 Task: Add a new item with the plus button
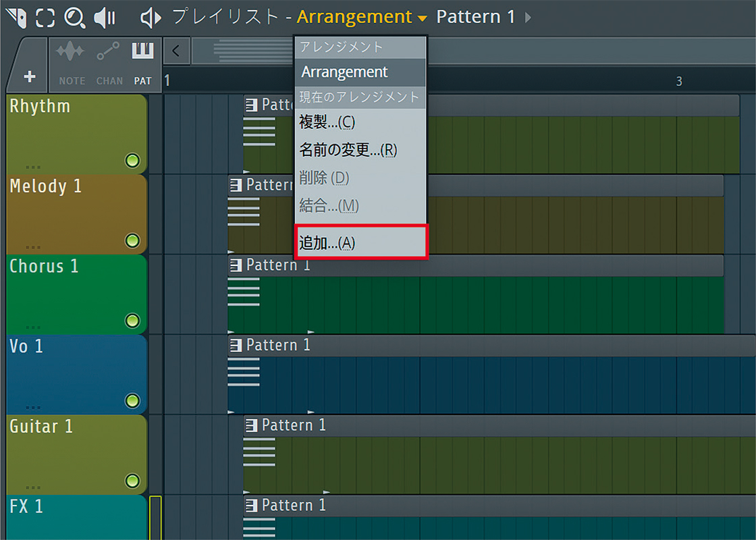point(30,76)
